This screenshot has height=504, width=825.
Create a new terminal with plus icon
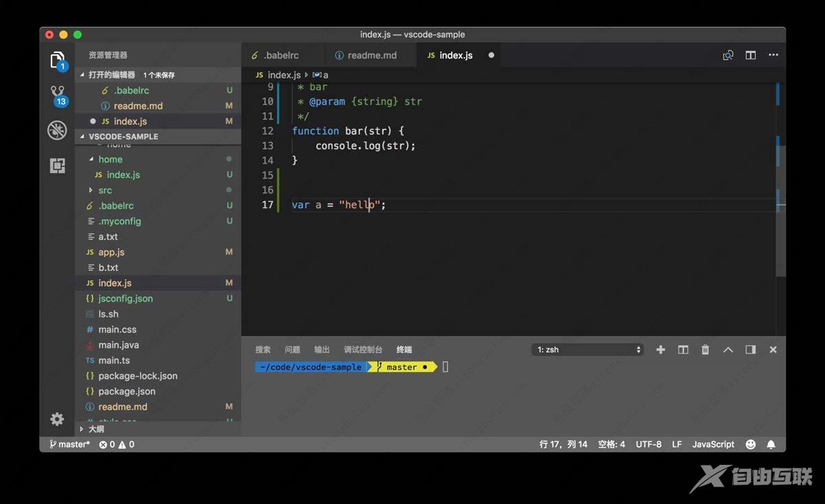661,350
